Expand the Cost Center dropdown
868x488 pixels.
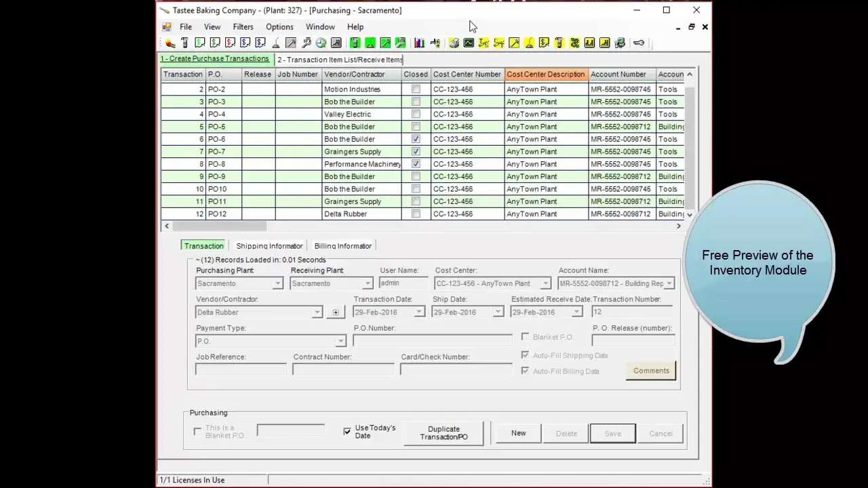tap(545, 283)
